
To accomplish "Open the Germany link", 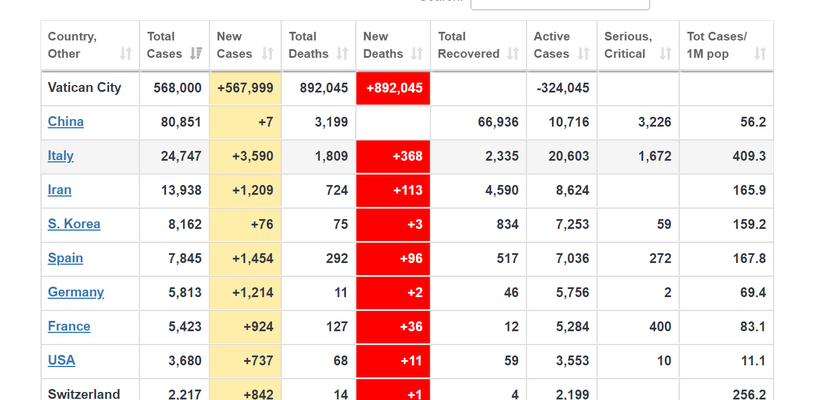I will (76, 292).
